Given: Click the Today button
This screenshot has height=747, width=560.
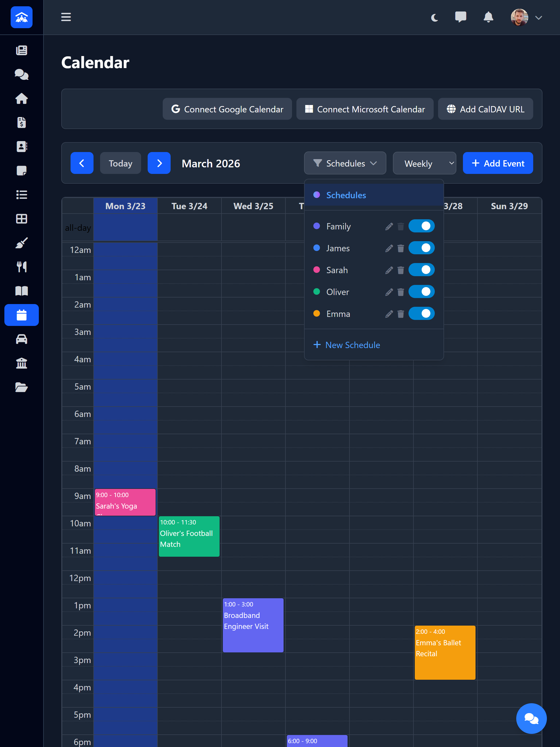Looking at the screenshot, I should [x=120, y=163].
